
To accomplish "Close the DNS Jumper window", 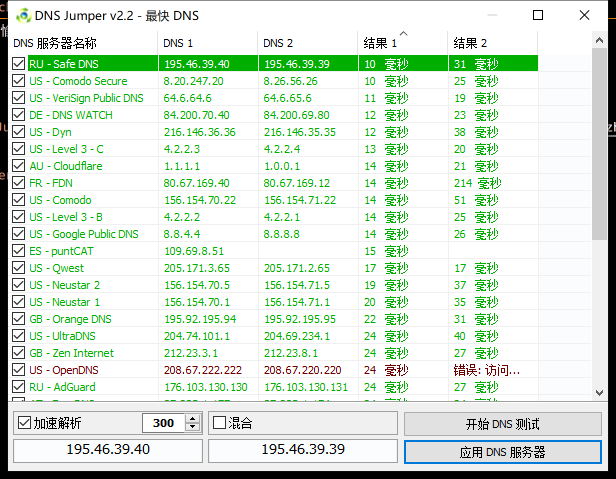I will [584, 15].
